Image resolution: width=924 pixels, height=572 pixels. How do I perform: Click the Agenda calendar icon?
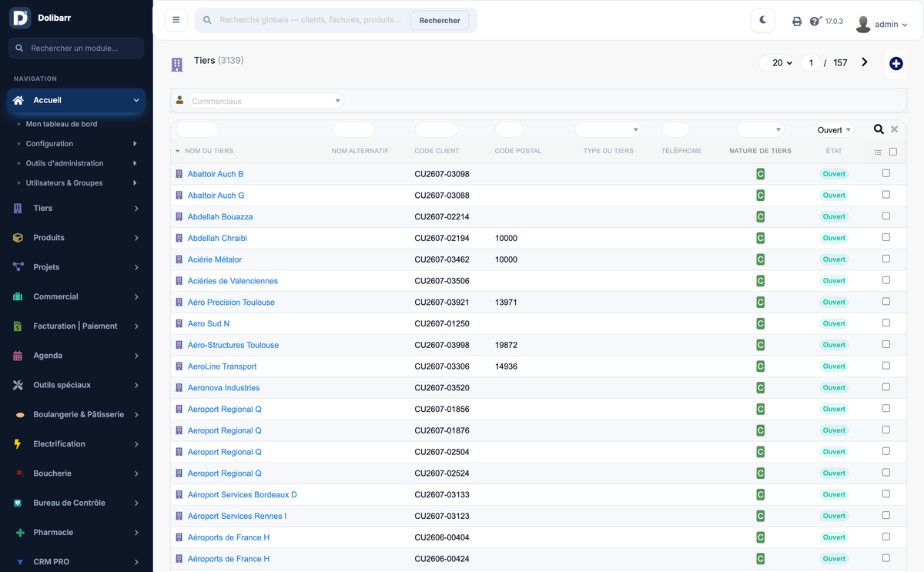coord(18,356)
